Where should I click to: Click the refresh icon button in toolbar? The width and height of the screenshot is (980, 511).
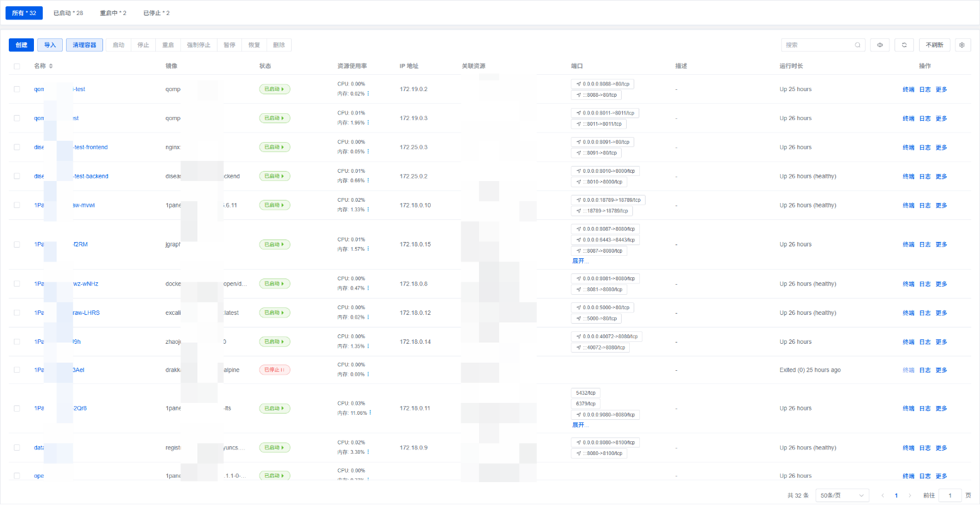[904, 45]
